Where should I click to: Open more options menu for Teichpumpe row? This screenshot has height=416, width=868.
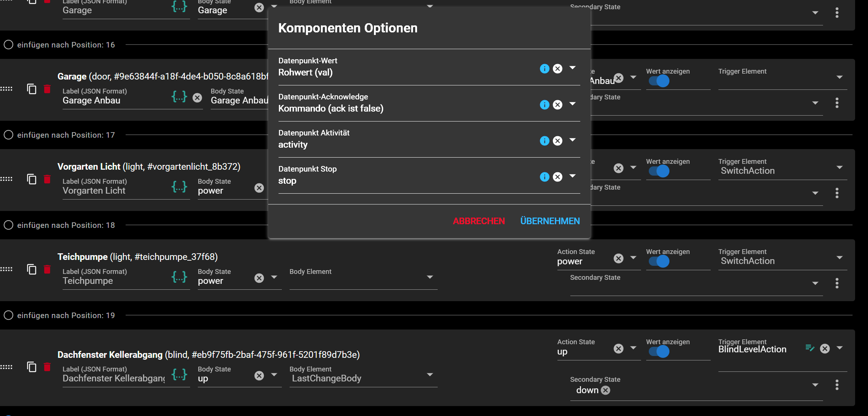[x=837, y=283]
